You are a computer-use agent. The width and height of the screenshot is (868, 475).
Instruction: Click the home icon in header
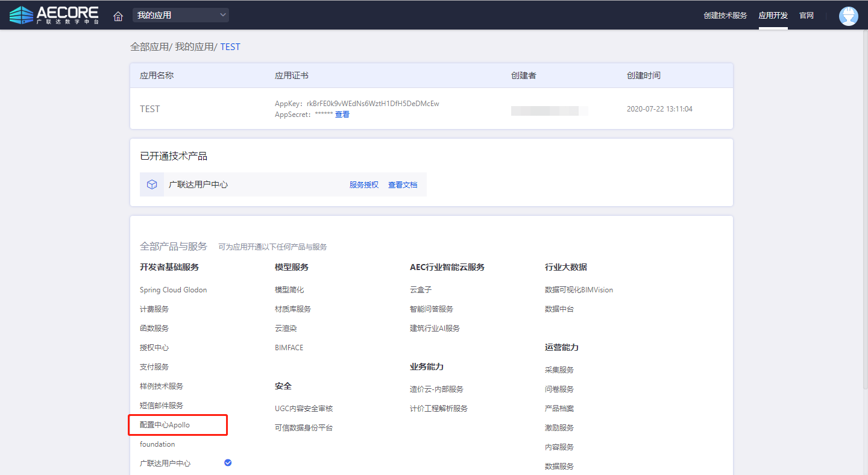point(118,16)
